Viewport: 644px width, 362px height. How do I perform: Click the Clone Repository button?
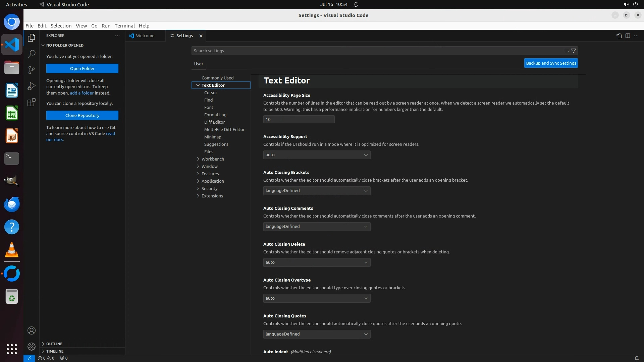click(82, 115)
